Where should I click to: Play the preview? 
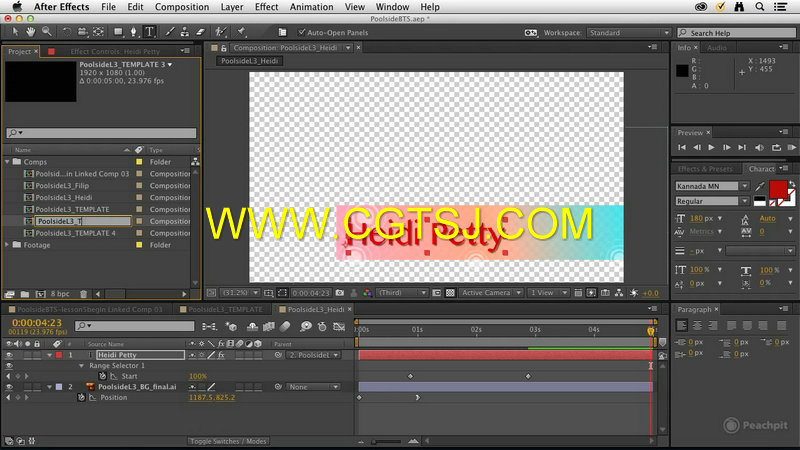(711, 147)
